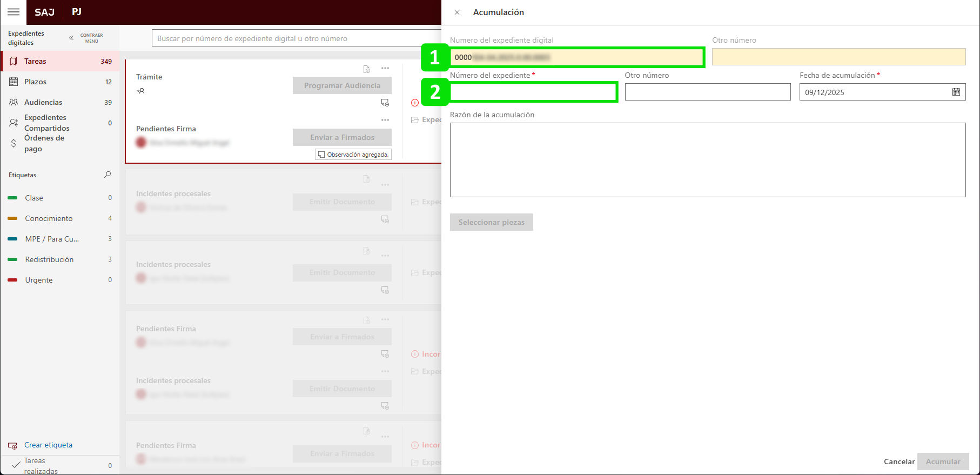Click the Razón de la acumulación text area
The image size is (980, 475).
[x=707, y=160]
